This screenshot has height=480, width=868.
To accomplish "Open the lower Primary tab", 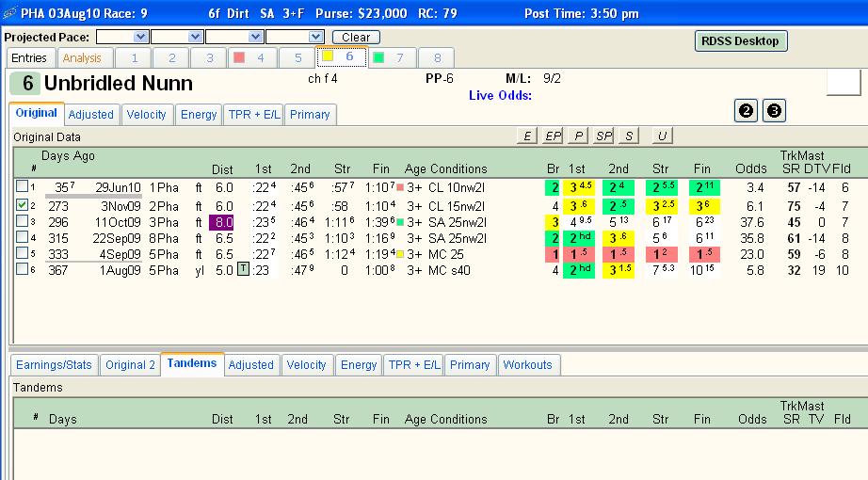I will [x=470, y=365].
